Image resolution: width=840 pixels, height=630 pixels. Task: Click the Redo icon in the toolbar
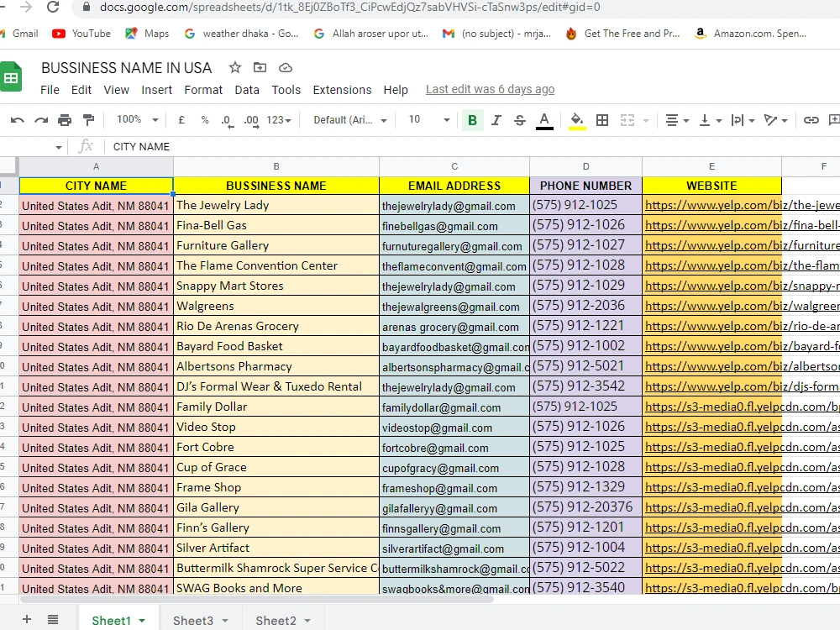[x=41, y=120]
